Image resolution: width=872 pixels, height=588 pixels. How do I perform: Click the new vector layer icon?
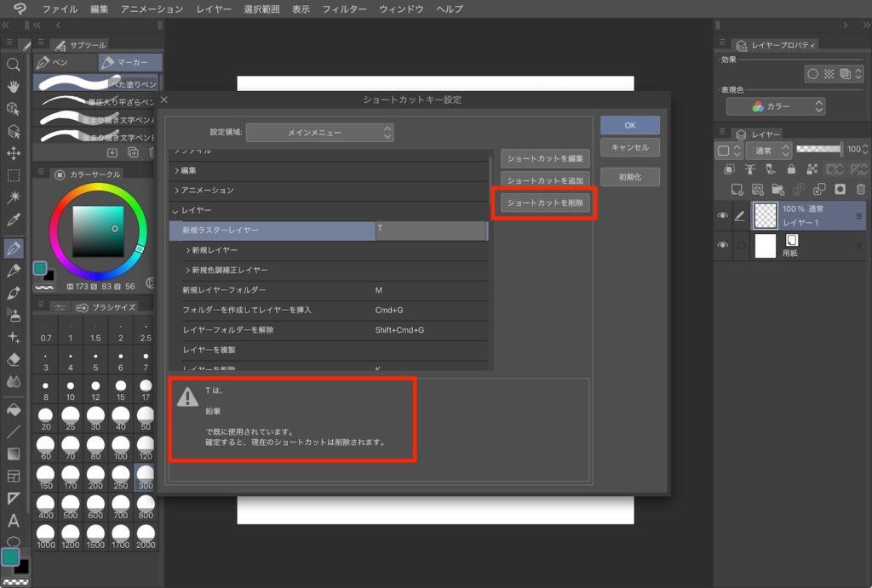coord(757,190)
